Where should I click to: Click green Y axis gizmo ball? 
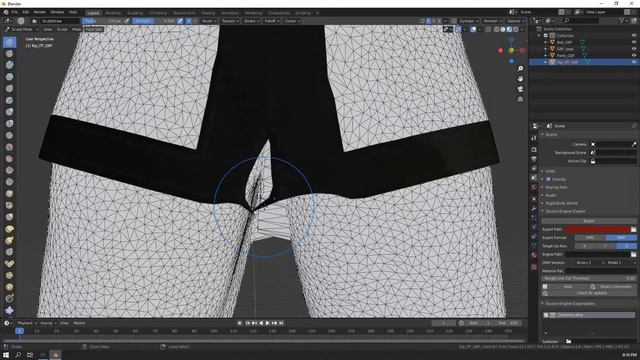511,50
